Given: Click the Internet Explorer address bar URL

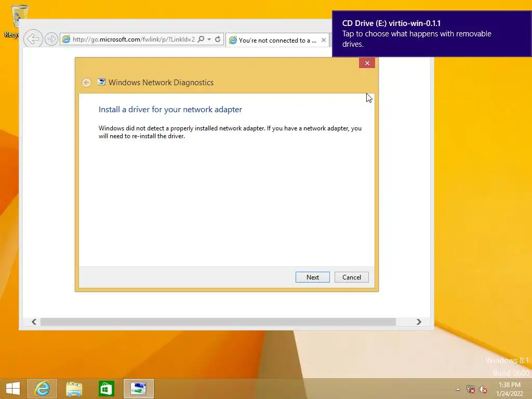Looking at the screenshot, I should point(134,39).
